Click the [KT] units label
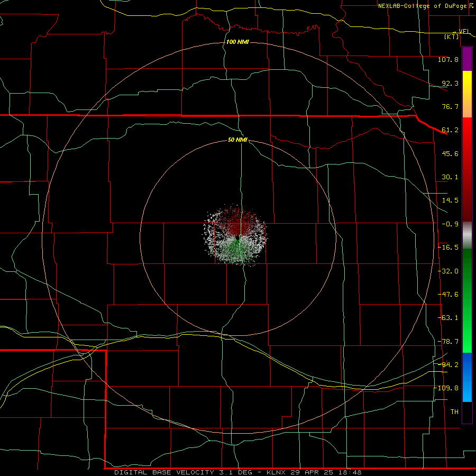 (x=452, y=36)
